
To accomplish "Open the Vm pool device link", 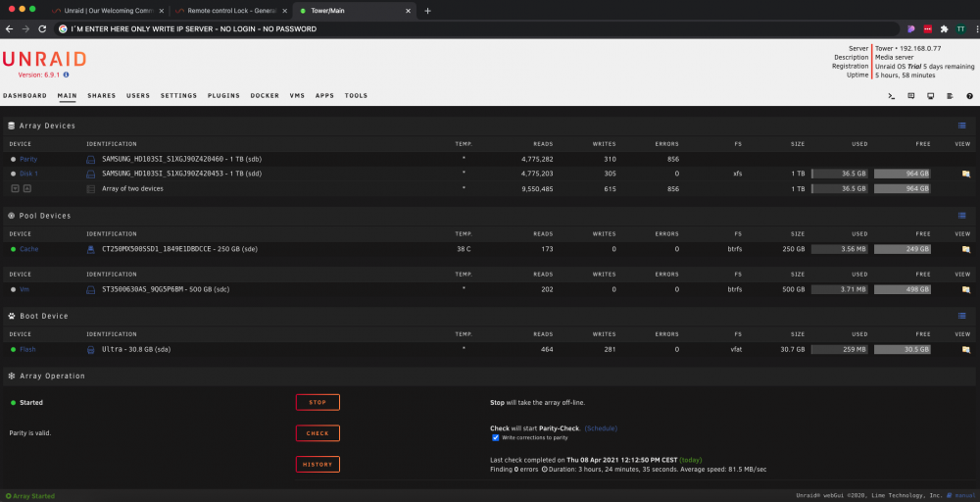I will pyautogui.click(x=24, y=289).
